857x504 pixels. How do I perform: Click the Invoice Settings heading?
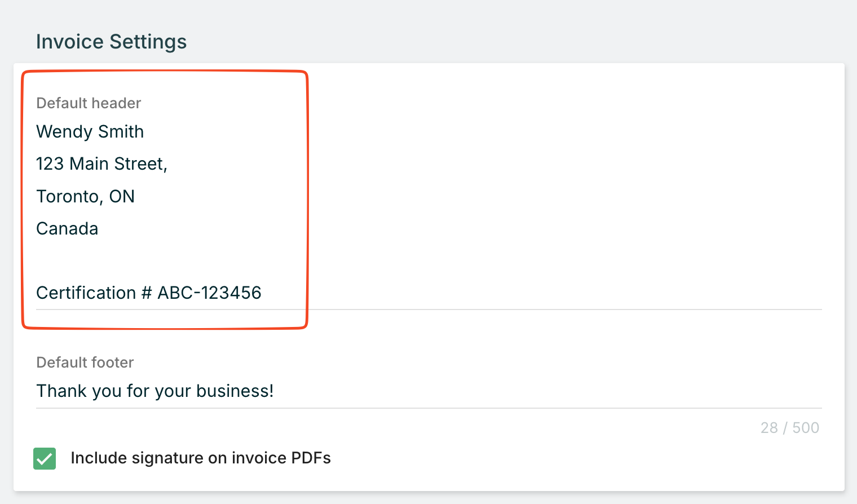point(111,41)
